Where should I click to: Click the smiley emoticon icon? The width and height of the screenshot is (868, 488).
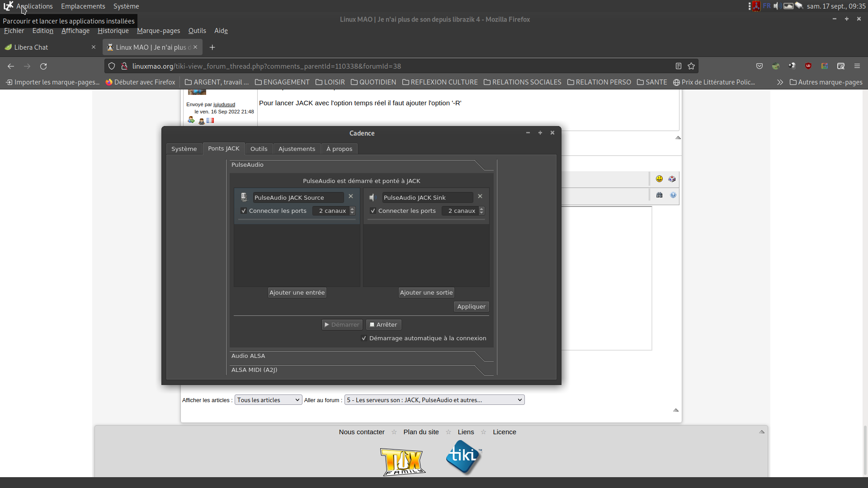click(x=659, y=179)
